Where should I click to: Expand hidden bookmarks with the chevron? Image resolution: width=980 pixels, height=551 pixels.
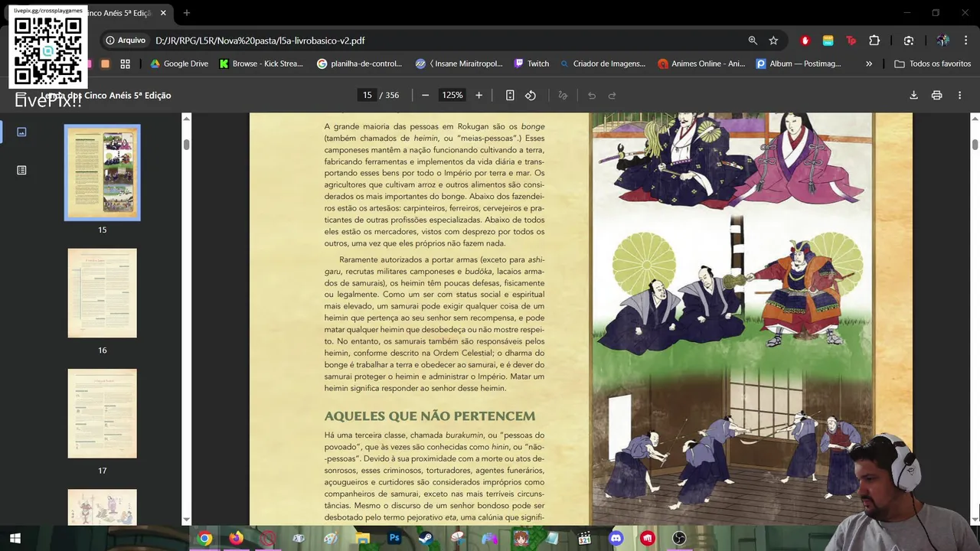pos(869,64)
